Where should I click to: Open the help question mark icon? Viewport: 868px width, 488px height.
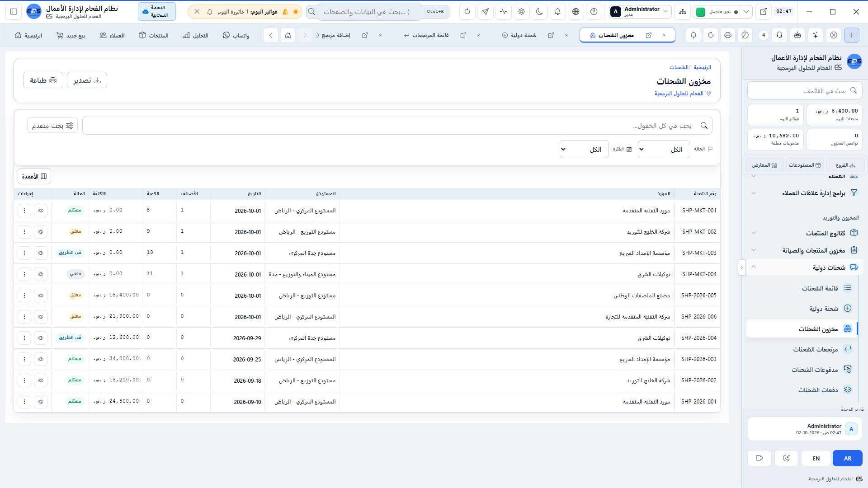(594, 12)
